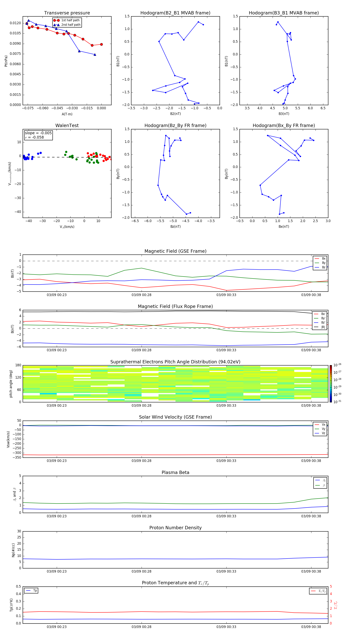351x644 pixels.
Task: Click the By' legend entry in Flux Rope plot
Action: pyautogui.click(x=320, y=318)
